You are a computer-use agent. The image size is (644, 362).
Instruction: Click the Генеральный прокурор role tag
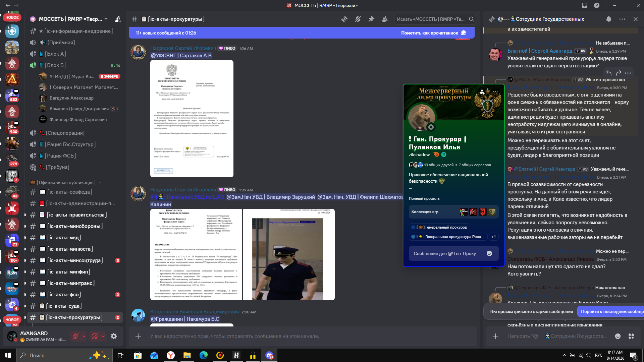coord(439,227)
